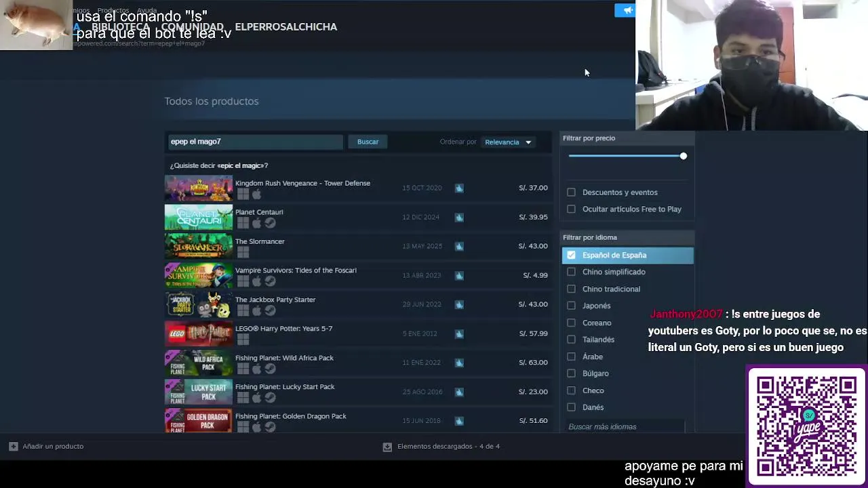Click Windows icon under Golden Dragon Pack
This screenshot has height=488, width=868.
click(x=243, y=427)
